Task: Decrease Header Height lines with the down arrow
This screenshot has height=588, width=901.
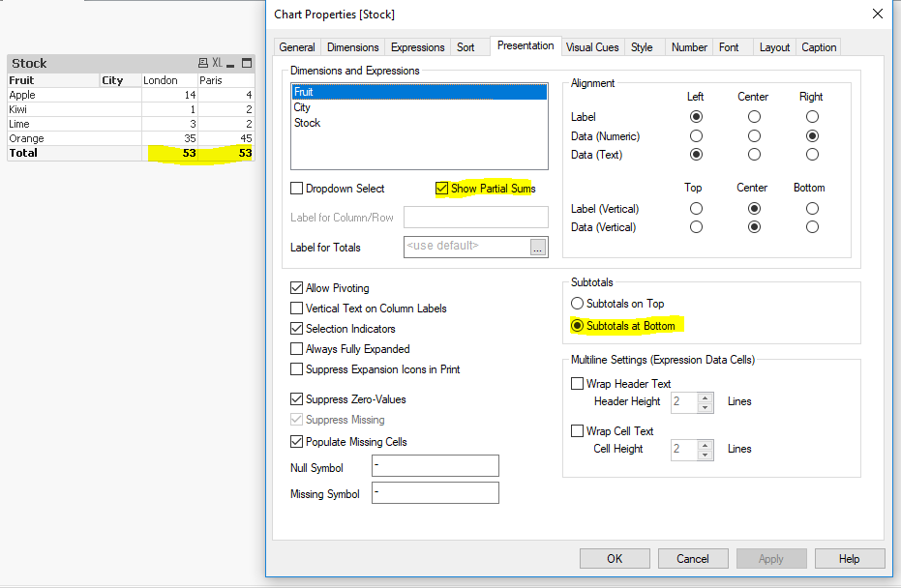Action: [706, 407]
